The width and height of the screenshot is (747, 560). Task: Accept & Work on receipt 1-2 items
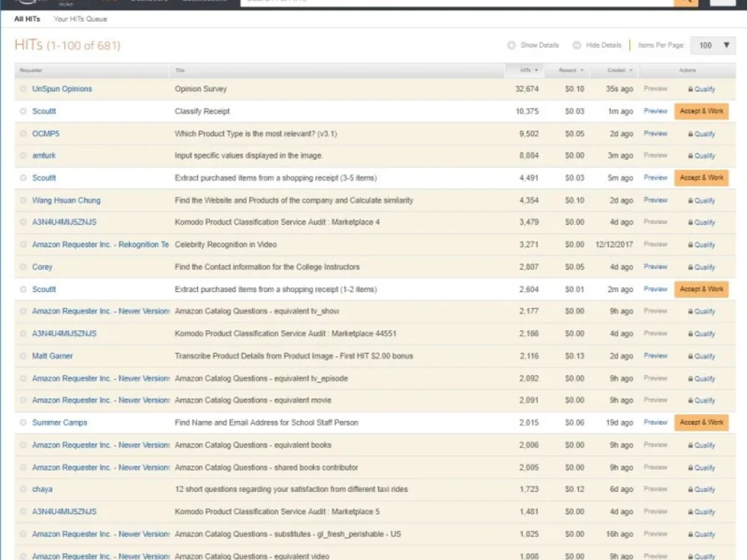pyautogui.click(x=701, y=290)
